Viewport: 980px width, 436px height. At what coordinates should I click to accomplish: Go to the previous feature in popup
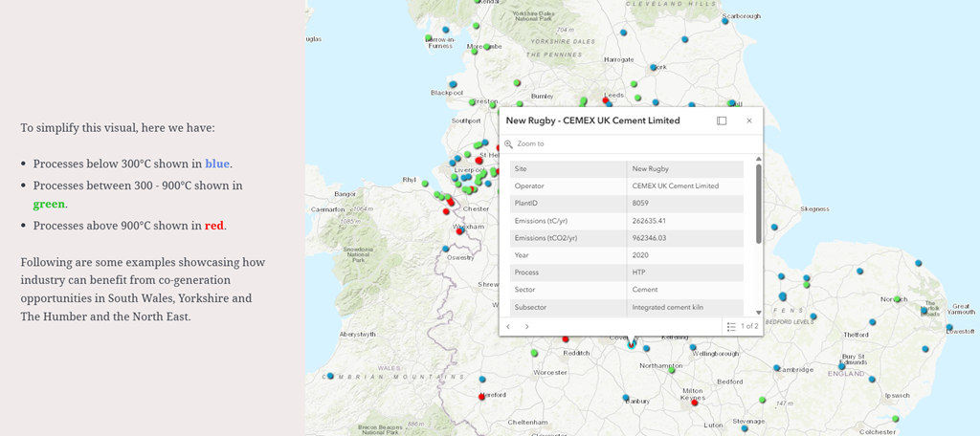pyautogui.click(x=508, y=327)
